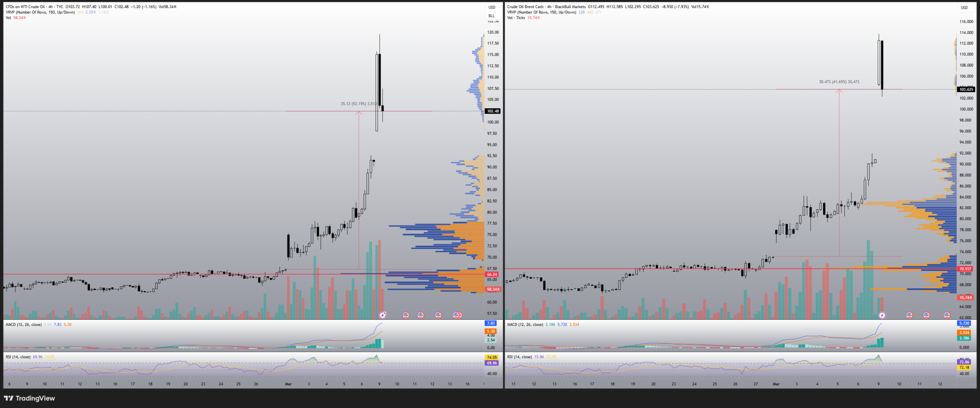
Task: Click the TradingView logo
Action: click(29, 398)
